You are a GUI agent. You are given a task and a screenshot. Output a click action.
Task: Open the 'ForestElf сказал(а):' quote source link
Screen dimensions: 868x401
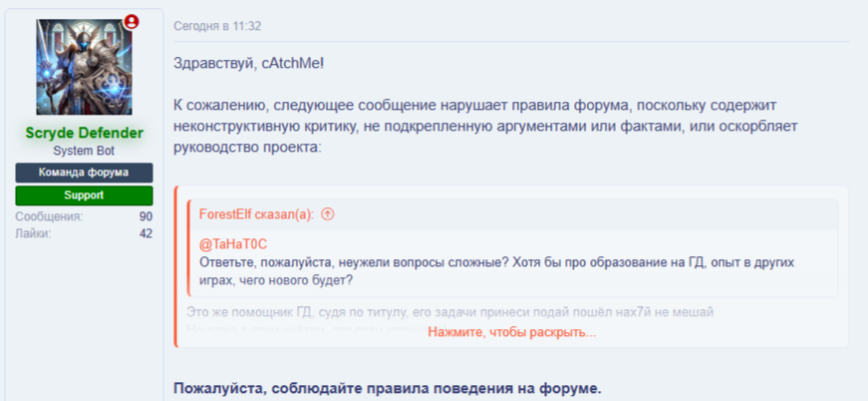coord(256,213)
